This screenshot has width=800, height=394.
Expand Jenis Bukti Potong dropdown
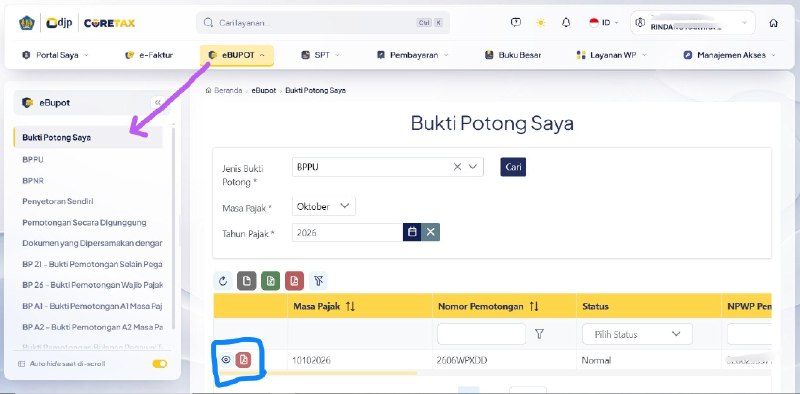pyautogui.click(x=473, y=167)
